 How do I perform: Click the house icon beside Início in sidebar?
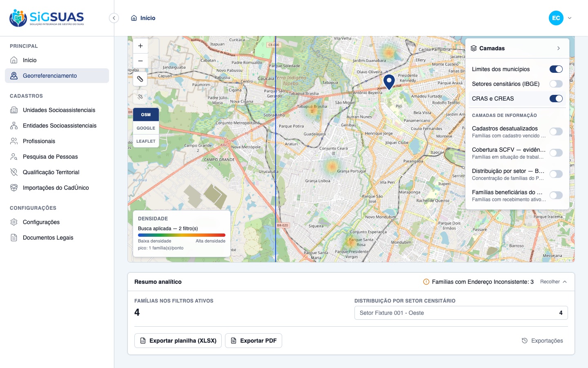pos(14,60)
